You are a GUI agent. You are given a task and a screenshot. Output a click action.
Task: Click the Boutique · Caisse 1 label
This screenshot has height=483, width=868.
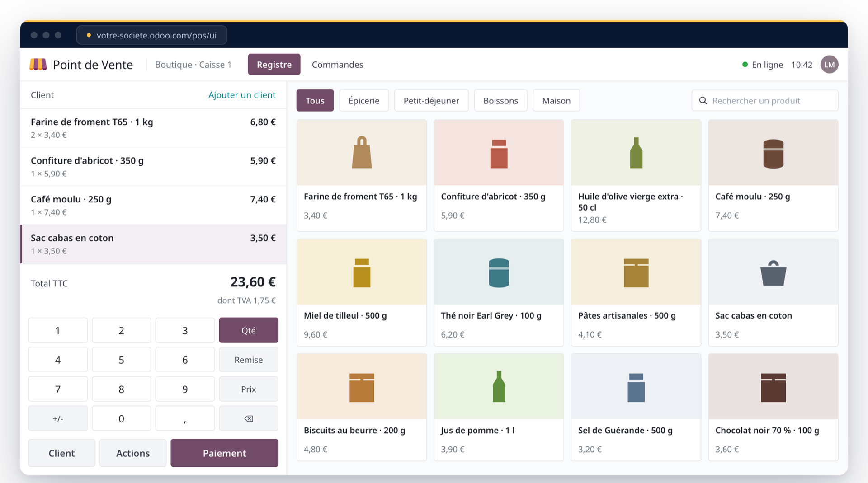(193, 65)
